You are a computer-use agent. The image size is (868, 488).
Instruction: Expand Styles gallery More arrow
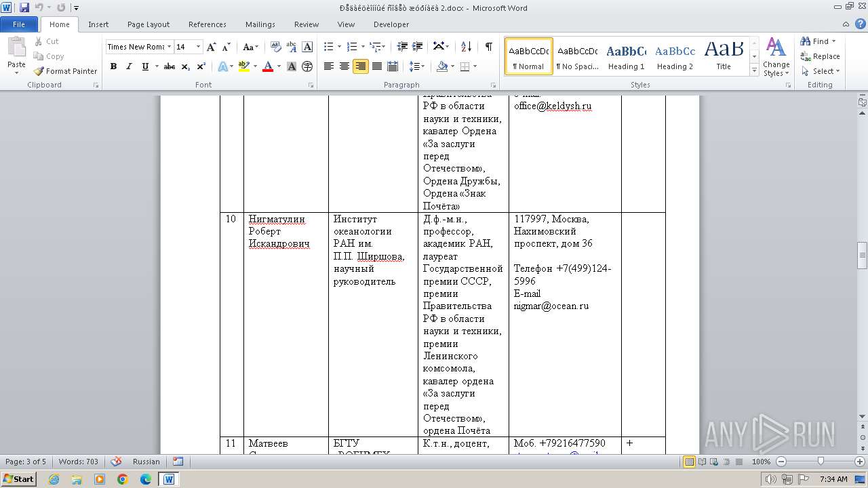click(x=754, y=70)
